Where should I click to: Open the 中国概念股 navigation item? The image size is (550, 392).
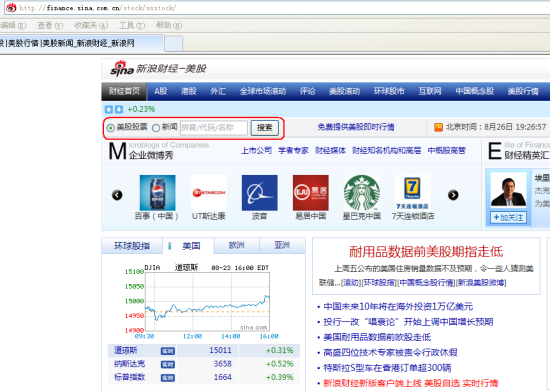[x=475, y=91]
